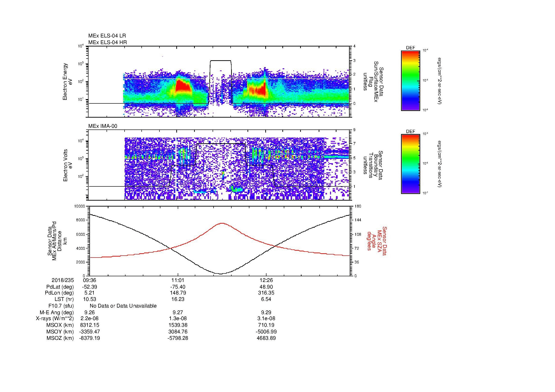The height and width of the screenshot is (392, 555).
Task: Click the altitude and SZA line plot
Action: point(220,241)
